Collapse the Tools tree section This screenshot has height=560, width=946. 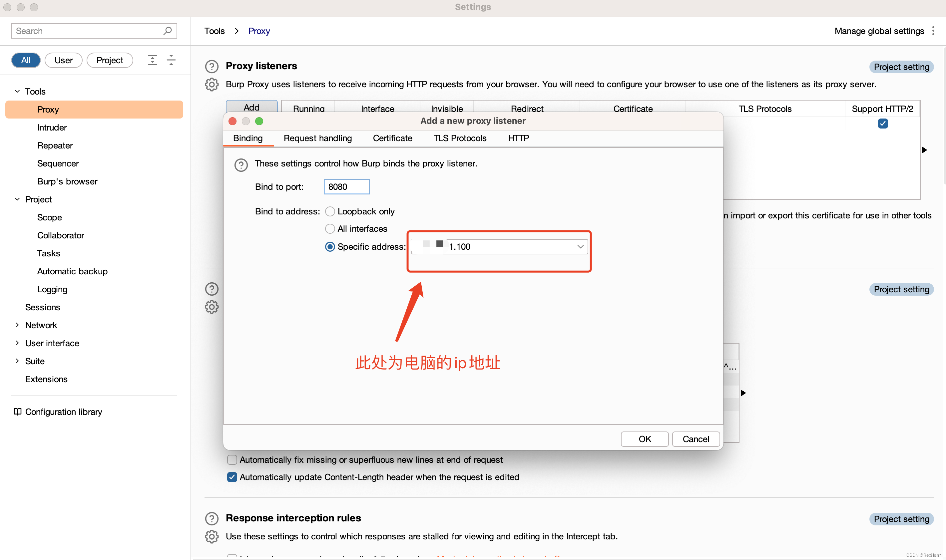(x=17, y=91)
